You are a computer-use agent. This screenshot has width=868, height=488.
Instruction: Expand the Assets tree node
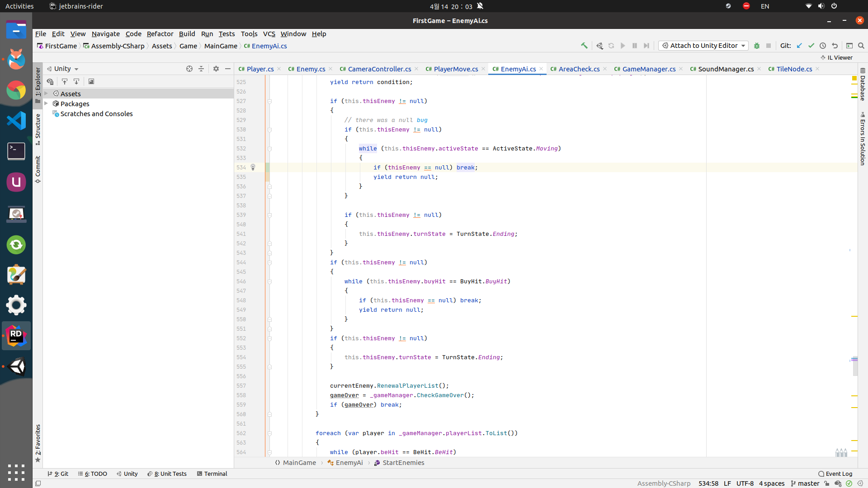[x=46, y=94]
